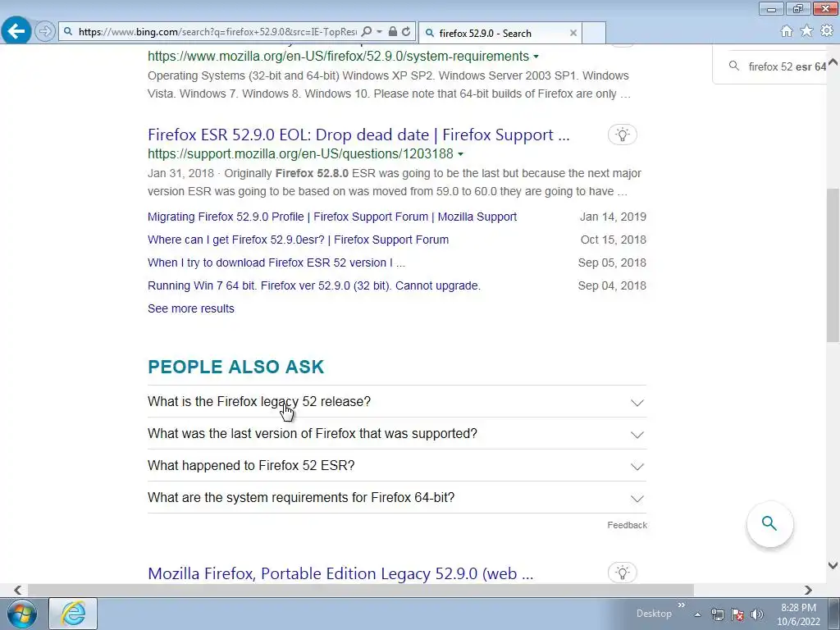Expand 'What are the system requirements for Firefox 64-bit?' chevron
This screenshot has height=630, width=840.
click(x=637, y=500)
